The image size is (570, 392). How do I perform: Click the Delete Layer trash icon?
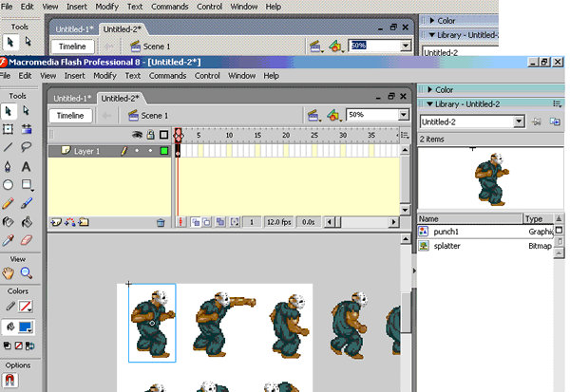161,223
